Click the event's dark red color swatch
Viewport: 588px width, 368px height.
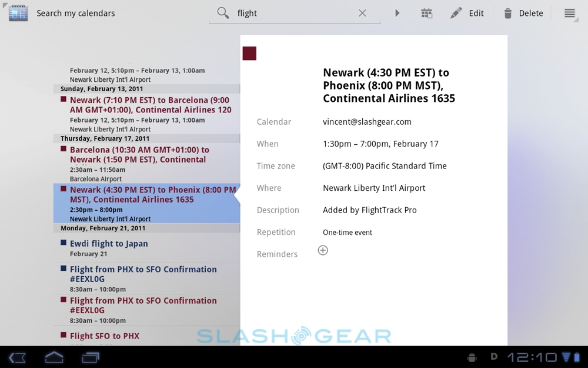coord(249,54)
